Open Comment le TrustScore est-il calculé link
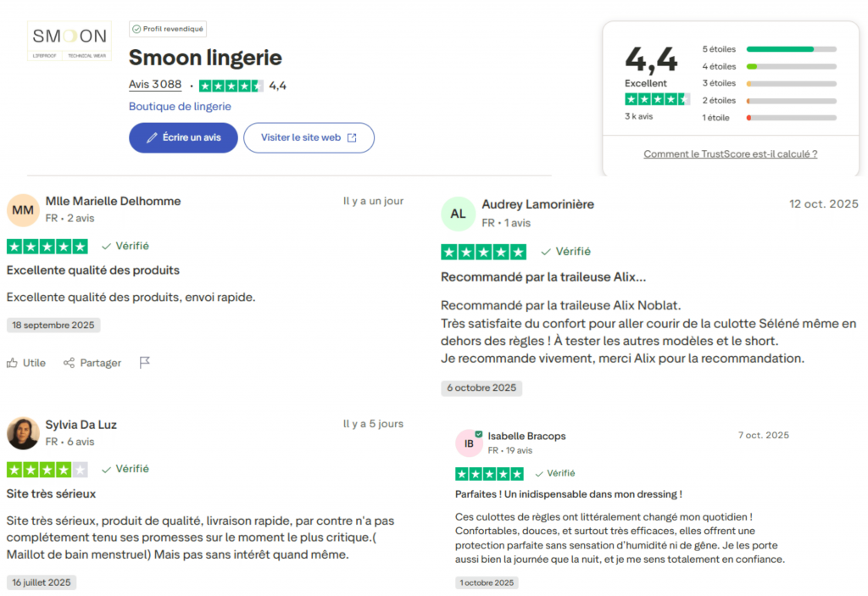The image size is (868, 596). pyautogui.click(x=730, y=154)
